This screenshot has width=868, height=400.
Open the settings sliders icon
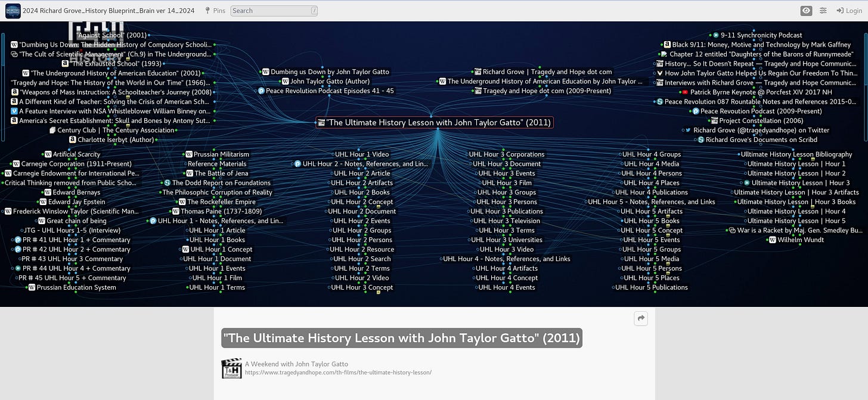point(823,10)
